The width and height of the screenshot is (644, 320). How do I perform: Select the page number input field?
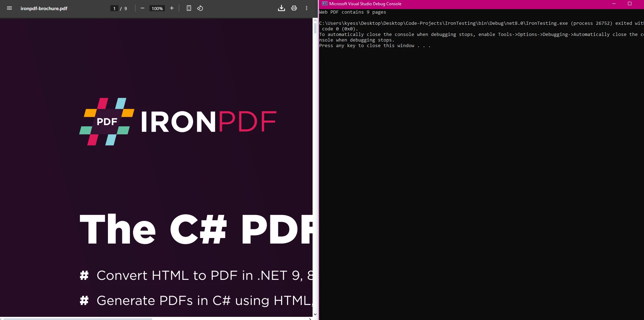pyautogui.click(x=114, y=8)
